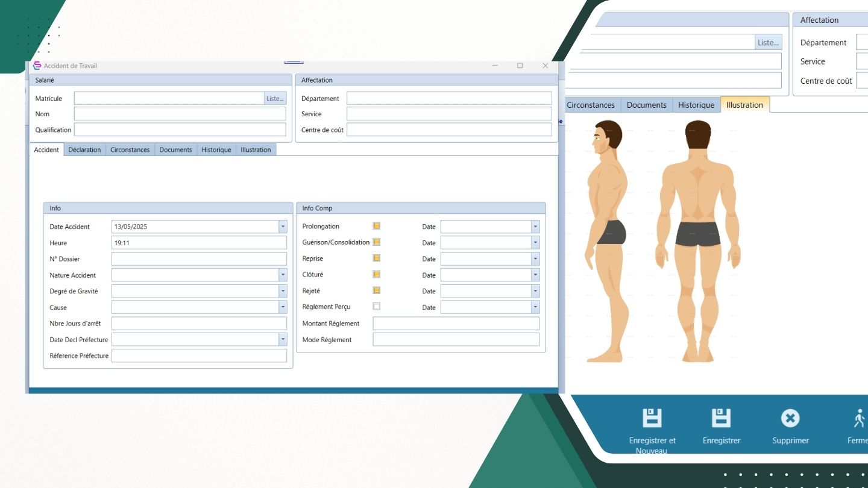868x488 pixels.
Task: Click the Supprimer delete icon
Action: [790, 418]
